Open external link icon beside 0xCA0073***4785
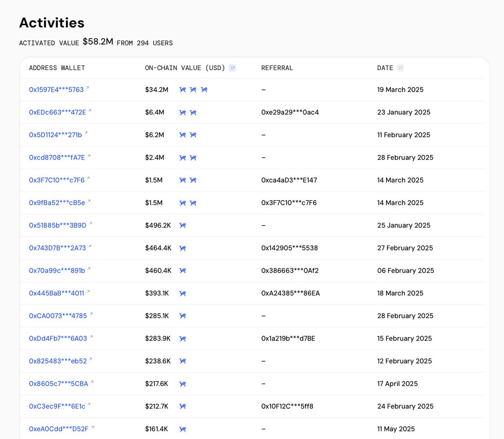This screenshot has height=439, width=504. [91, 314]
